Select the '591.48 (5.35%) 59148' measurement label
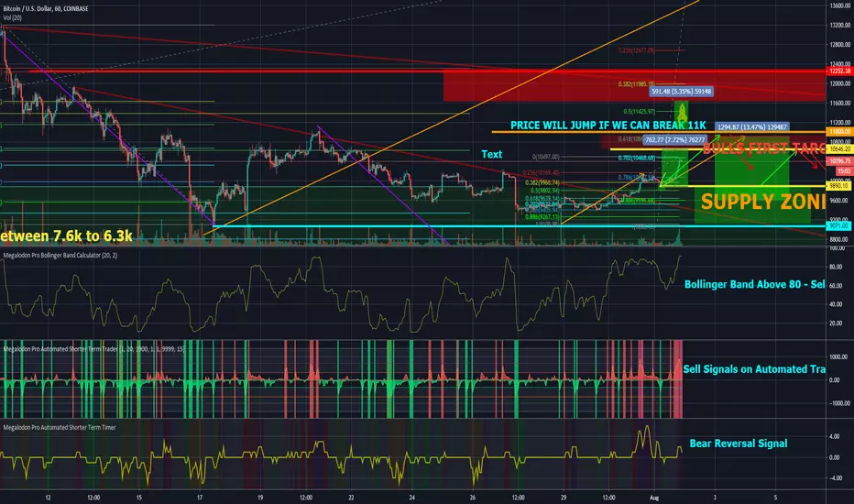 click(x=681, y=92)
